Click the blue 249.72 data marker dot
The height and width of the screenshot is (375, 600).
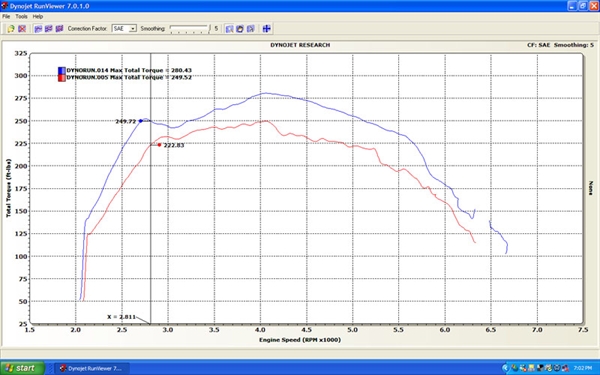(140, 121)
